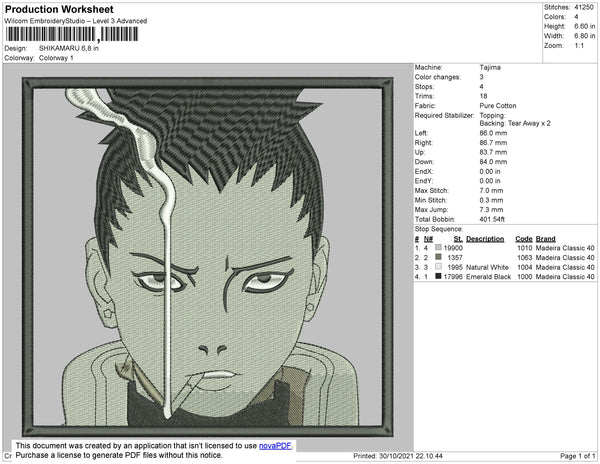Click the 'Natural White' description text

[487, 267]
